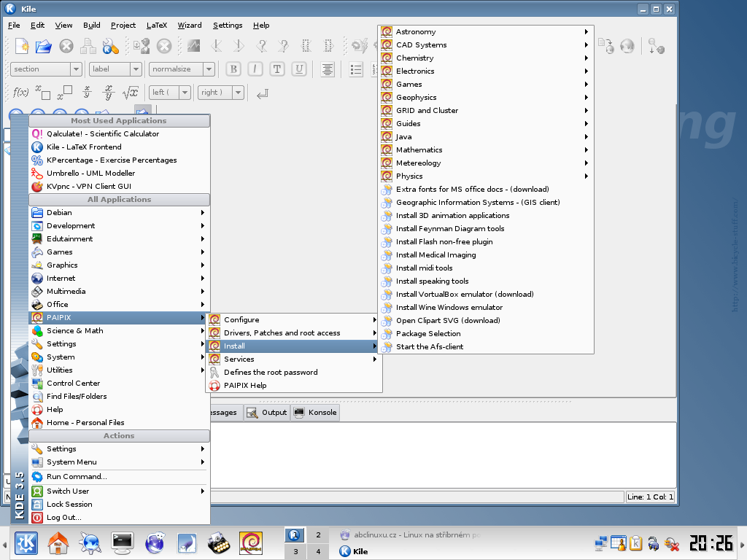The width and height of the screenshot is (747, 560).
Task: Select Install VortualBox emulator (download)
Action: (x=485, y=295)
